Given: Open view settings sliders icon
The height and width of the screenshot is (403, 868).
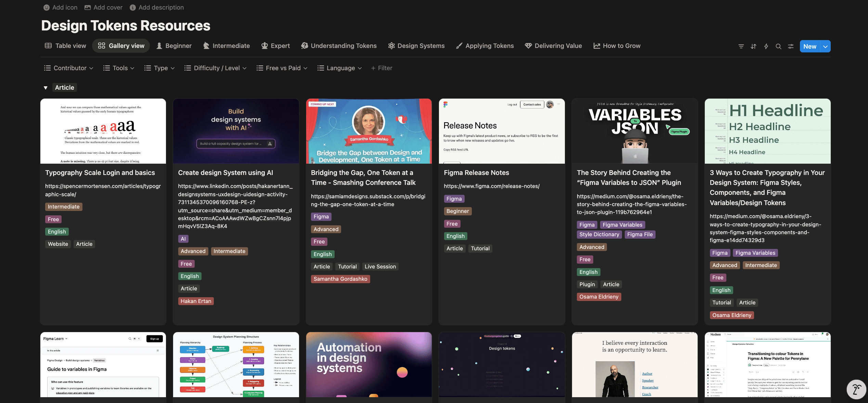Looking at the screenshot, I should click(791, 46).
